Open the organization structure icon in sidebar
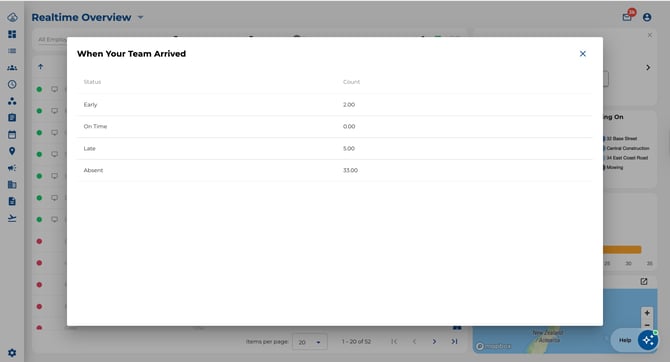The height and width of the screenshot is (362, 670). tap(12, 101)
